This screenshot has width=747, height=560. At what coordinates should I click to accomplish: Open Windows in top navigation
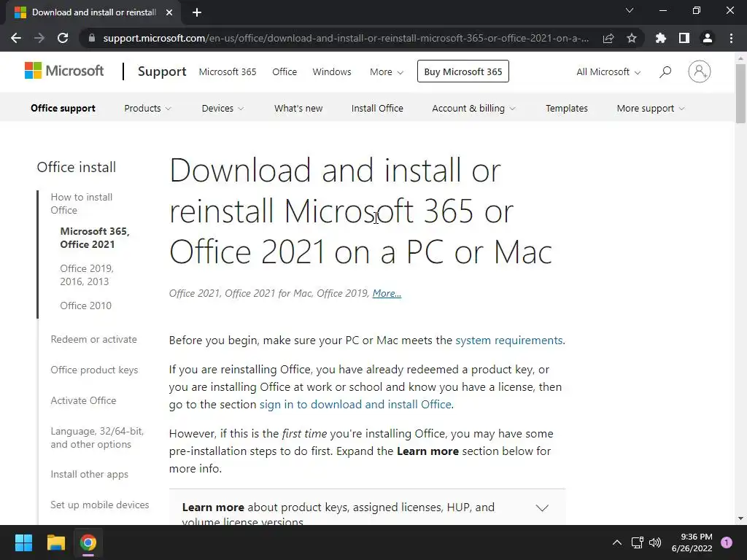click(x=332, y=72)
